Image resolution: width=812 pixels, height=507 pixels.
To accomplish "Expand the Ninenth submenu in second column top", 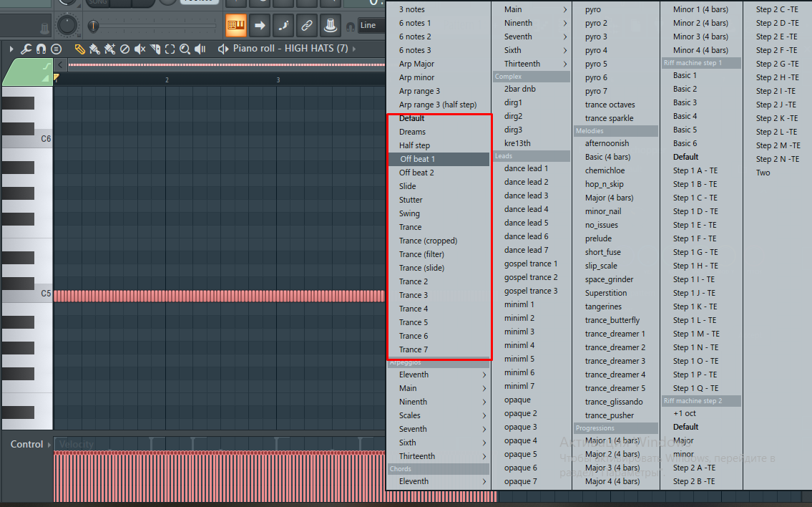I will pyautogui.click(x=532, y=23).
